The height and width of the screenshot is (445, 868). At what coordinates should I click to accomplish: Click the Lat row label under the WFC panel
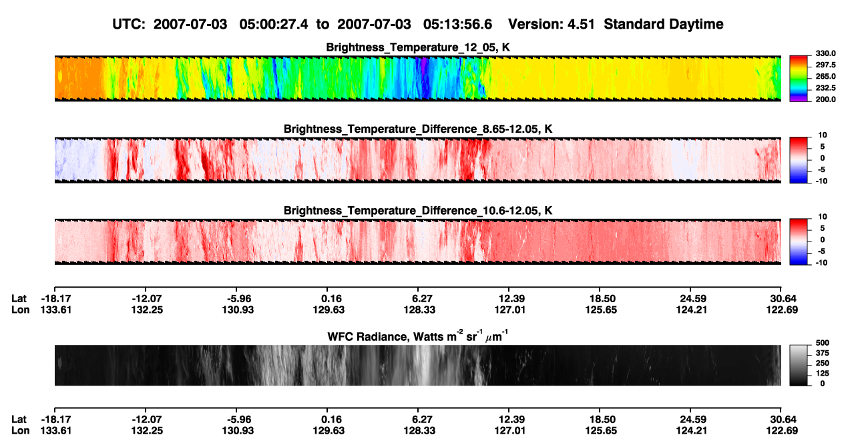pyautogui.click(x=19, y=420)
